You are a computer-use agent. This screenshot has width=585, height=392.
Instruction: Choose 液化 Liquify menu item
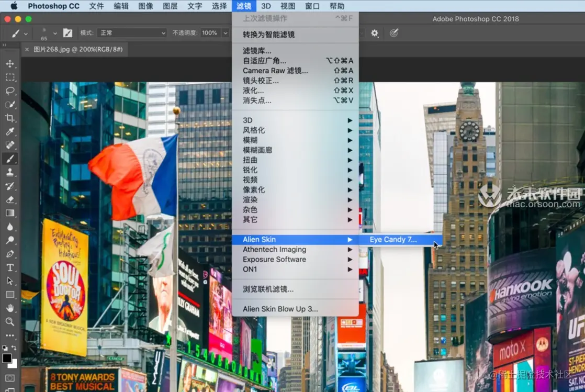[x=295, y=91]
